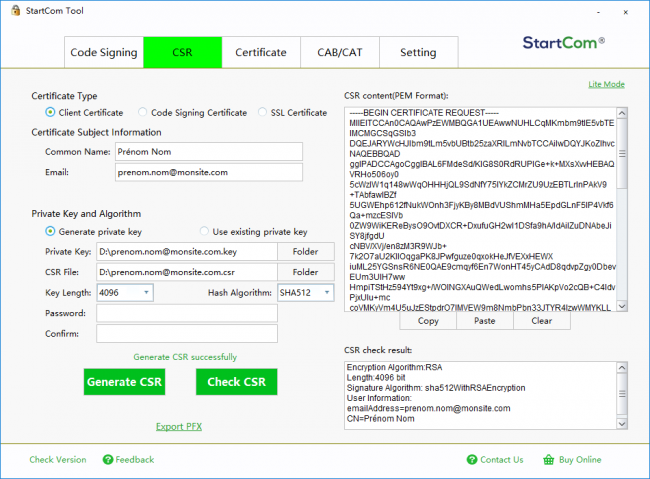Browse Folder for Private Key path
Screen dimensions: 650x479
306,252
